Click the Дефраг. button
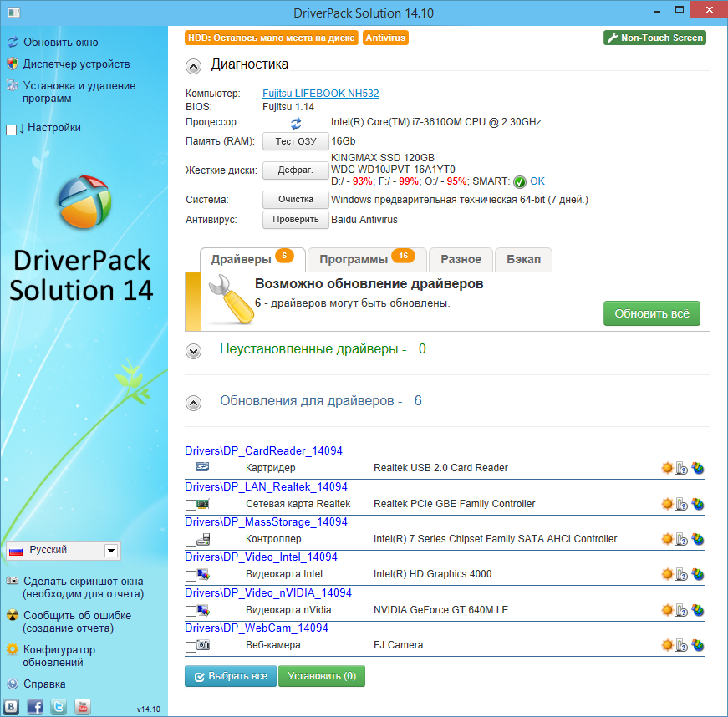728x717 pixels. point(296,170)
